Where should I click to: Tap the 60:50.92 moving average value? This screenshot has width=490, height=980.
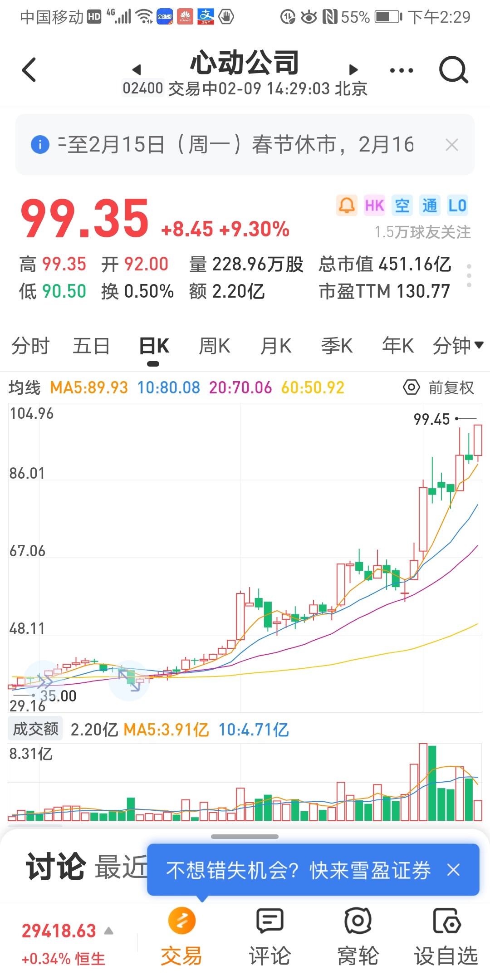pyautogui.click(x=313, y=387)
